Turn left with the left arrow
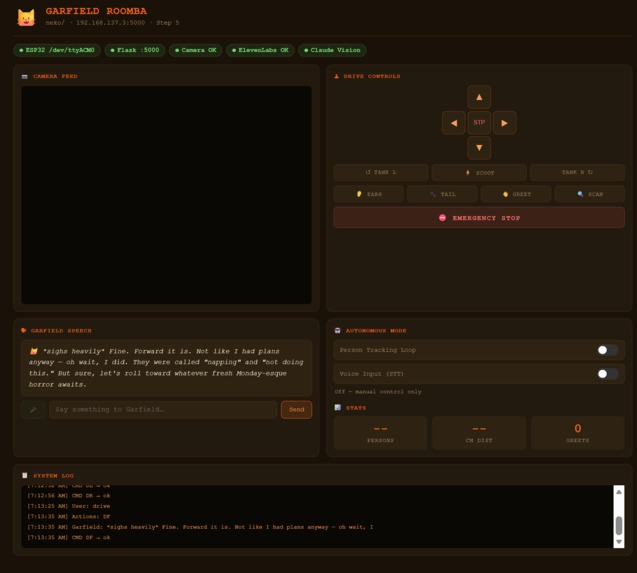Screen dimensions: 637x573 [454, 123]
